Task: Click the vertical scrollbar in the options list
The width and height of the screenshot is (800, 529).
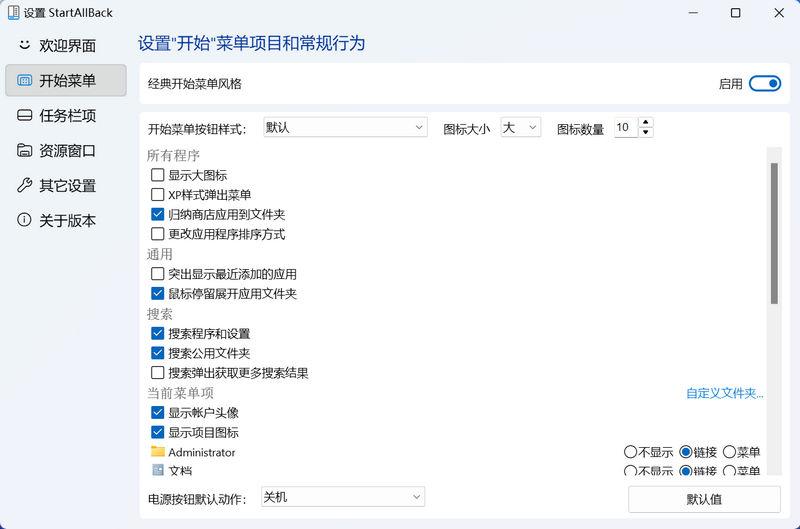Action: tap(773, 232)
